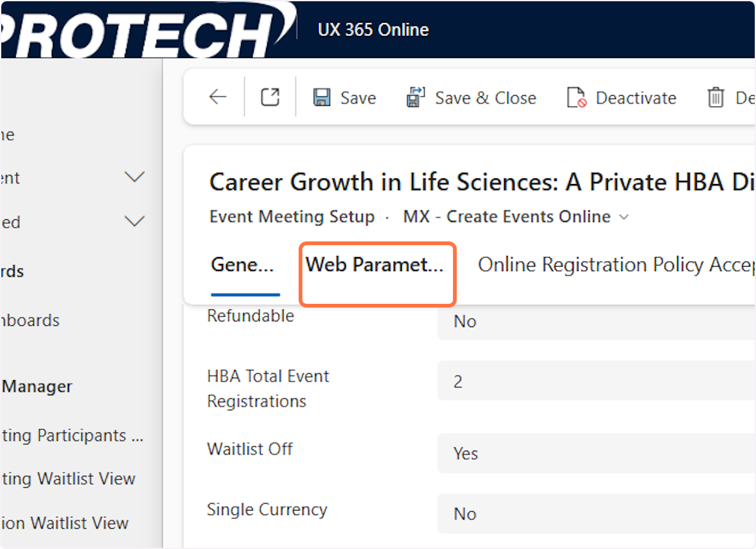Screen dimensions: 756x549
Task: Click the back arrow icon
Action: point(218,97)
